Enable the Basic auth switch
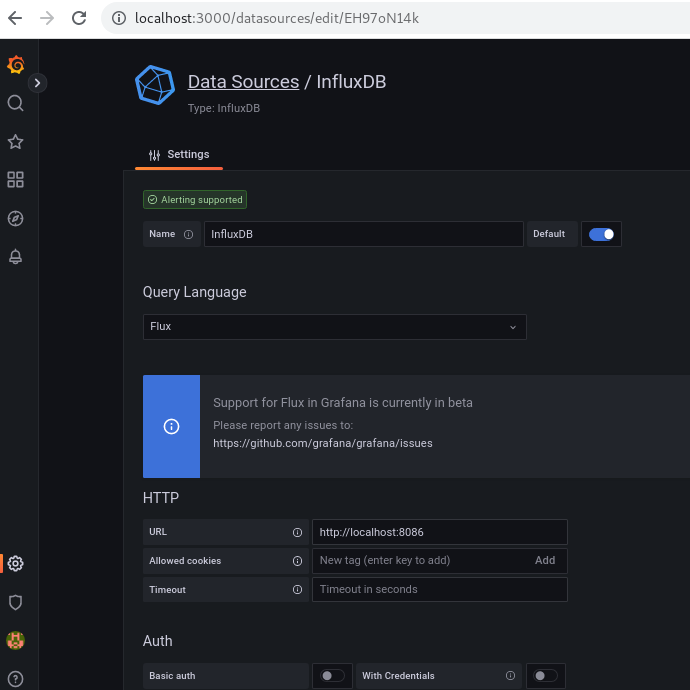Viewport: 690px width, 690px height. (332, 676)
